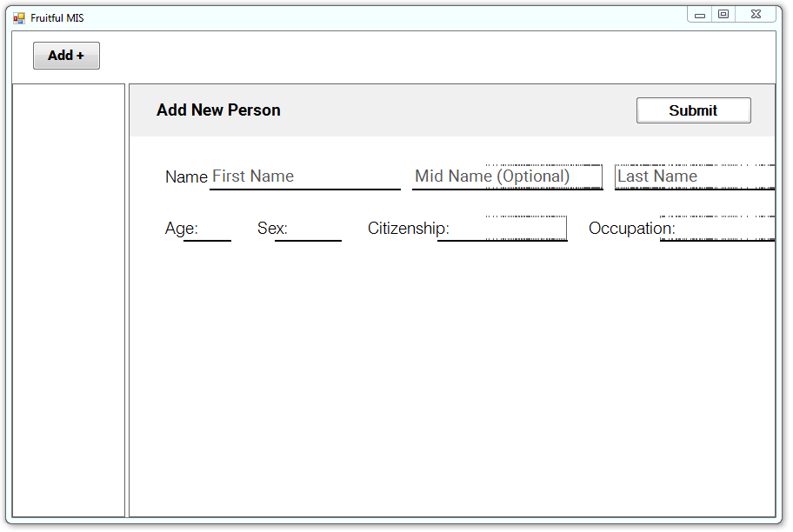Close the Fruitful MIS window
The height and width of the screenshot is (532, 793).
pos(756,15)
